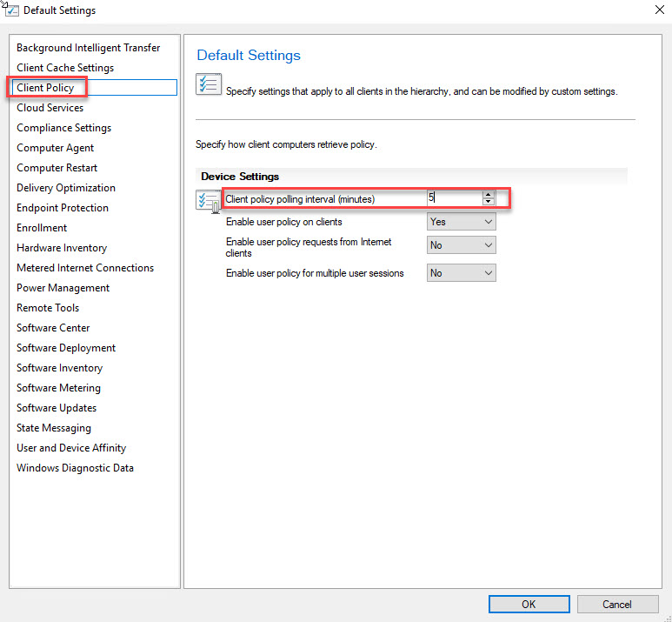Screen dimensions: 672x622
Task: Open Enable user policy on clients dropdown
Action: coord(461,222)
